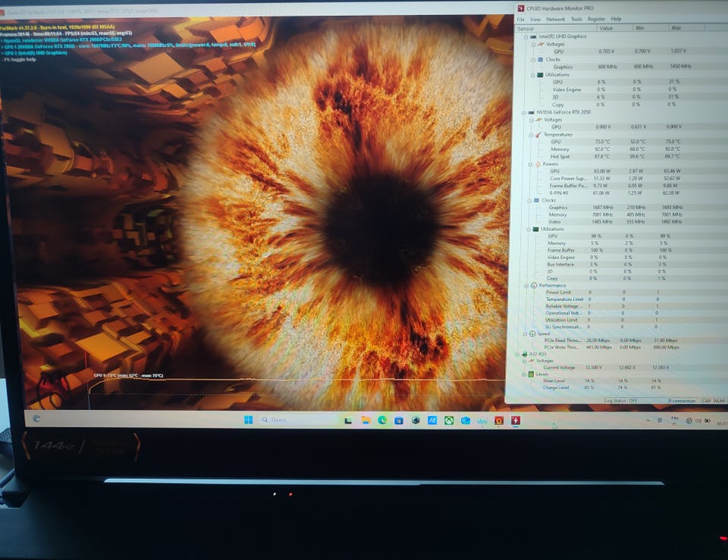Collapse the Intel Voltages node

point(533,45)
